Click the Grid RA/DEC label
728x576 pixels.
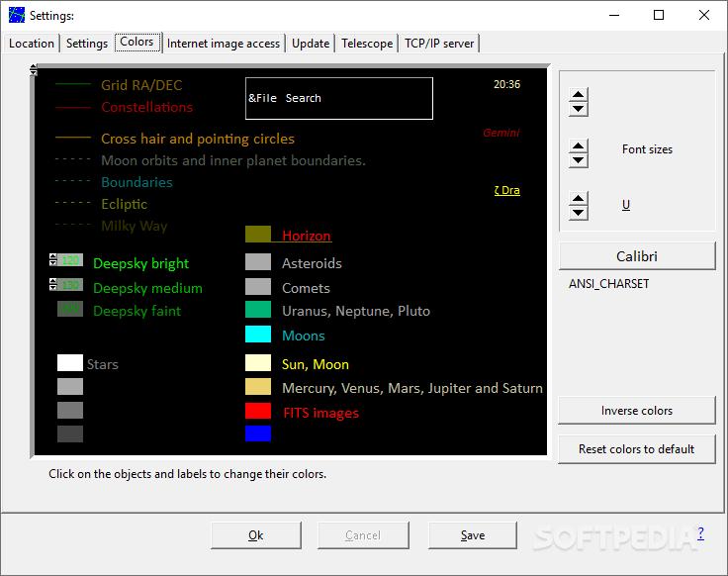tap(141, 85)
